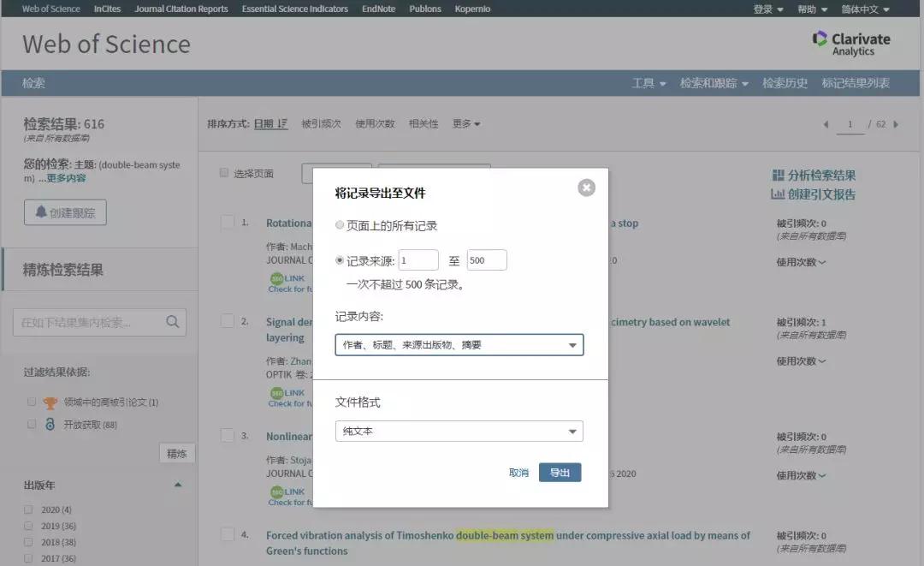Sort results by 日期 date
This screenshot has height=566, width=924.
[270, 124]
